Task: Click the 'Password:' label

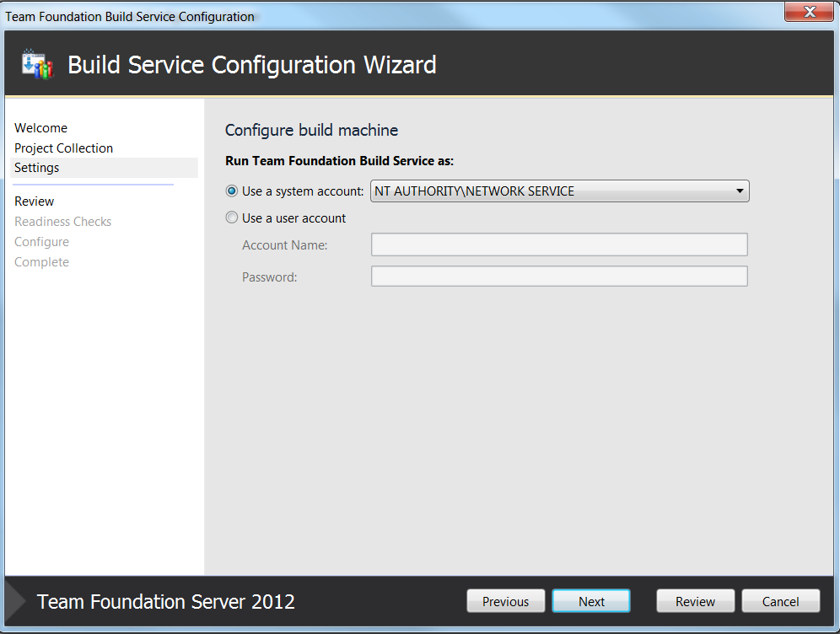Action: (x=270, y=277)
